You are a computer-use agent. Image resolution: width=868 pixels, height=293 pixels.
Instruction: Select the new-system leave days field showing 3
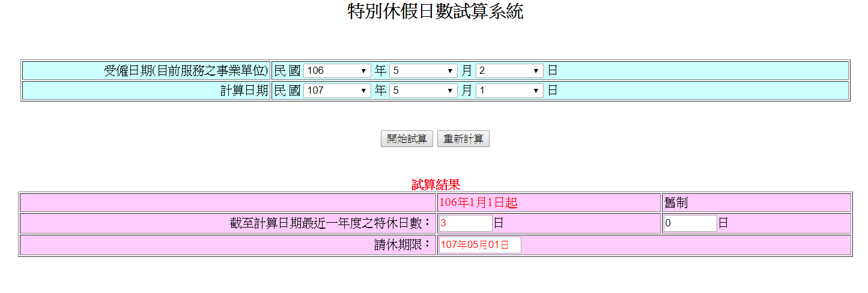[x=466, y=223]
